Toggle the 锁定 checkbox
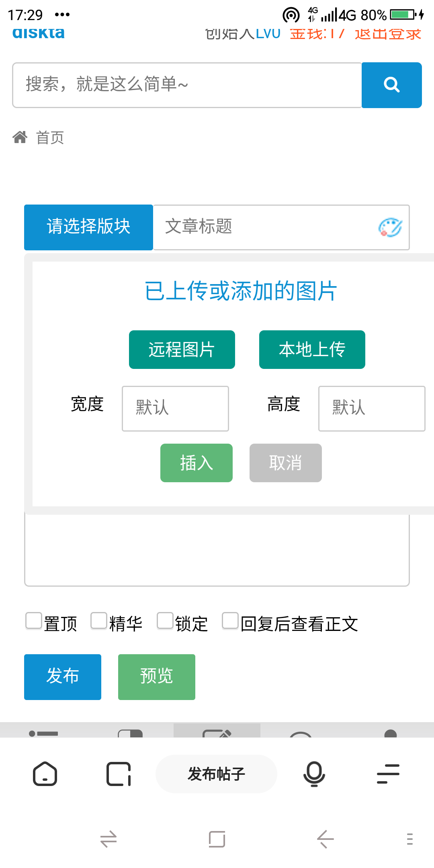Image resolution: width=434 pixels, height=868 pixels. coord(165,620)
